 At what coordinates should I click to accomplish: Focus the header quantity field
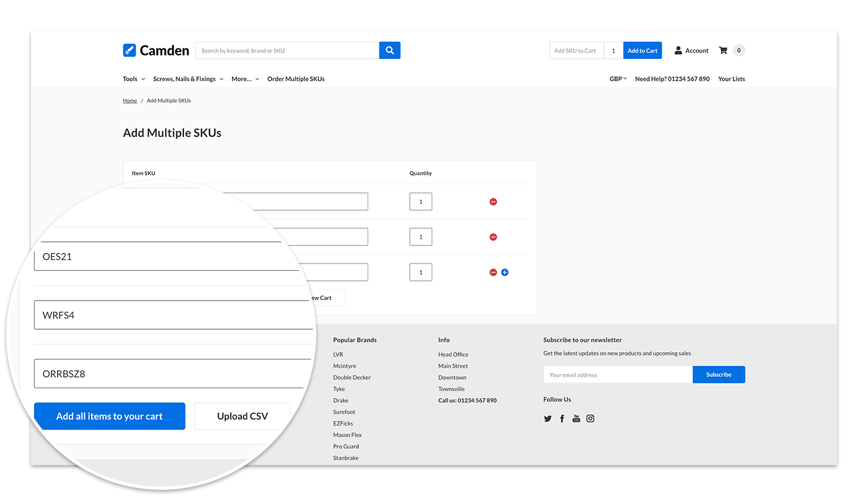coord(613,51)
